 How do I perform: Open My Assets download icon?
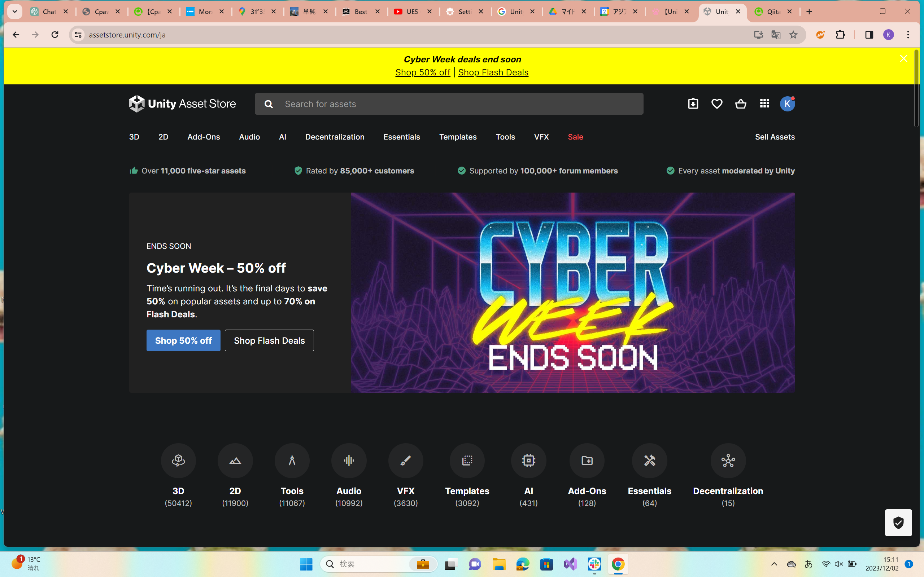click(693, 104)
